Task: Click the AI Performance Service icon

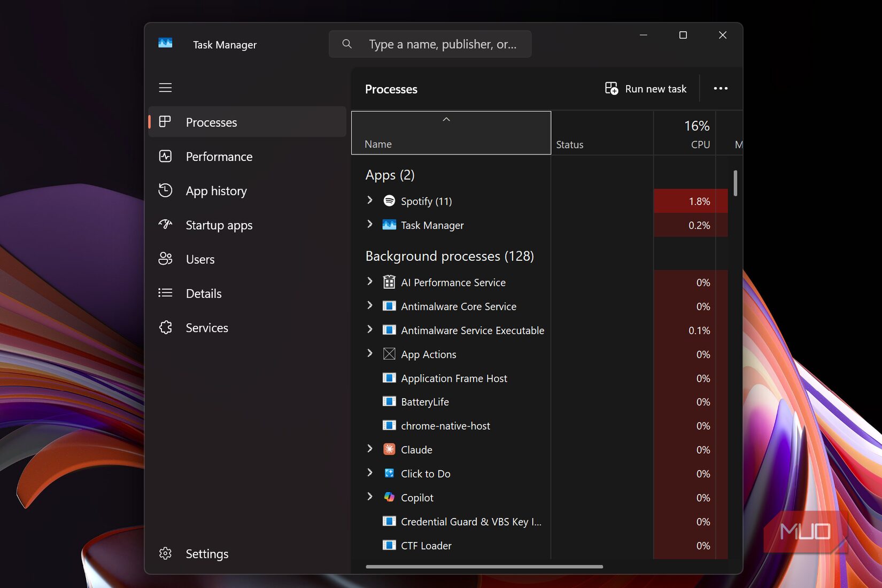Action: (x=389, y=282)
